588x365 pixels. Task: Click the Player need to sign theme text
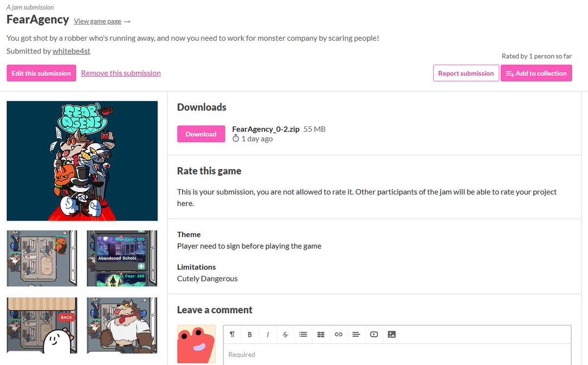coord(249,246)
